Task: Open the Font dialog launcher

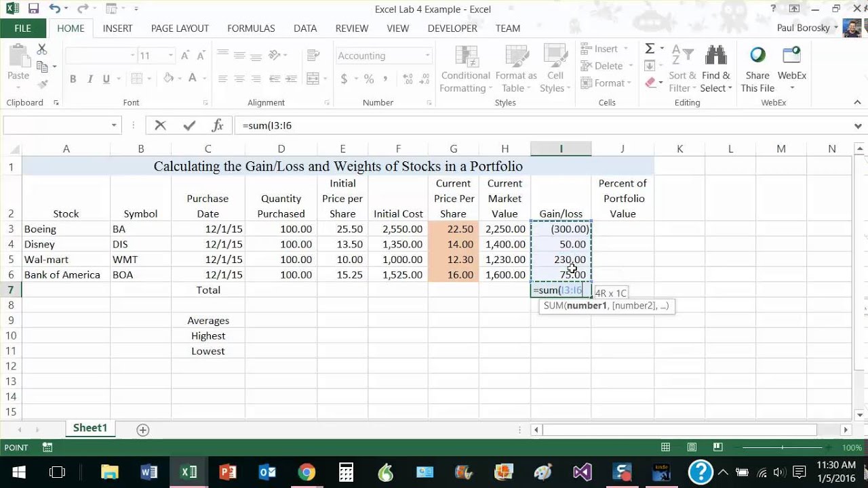Action: (x=205, y=103)
